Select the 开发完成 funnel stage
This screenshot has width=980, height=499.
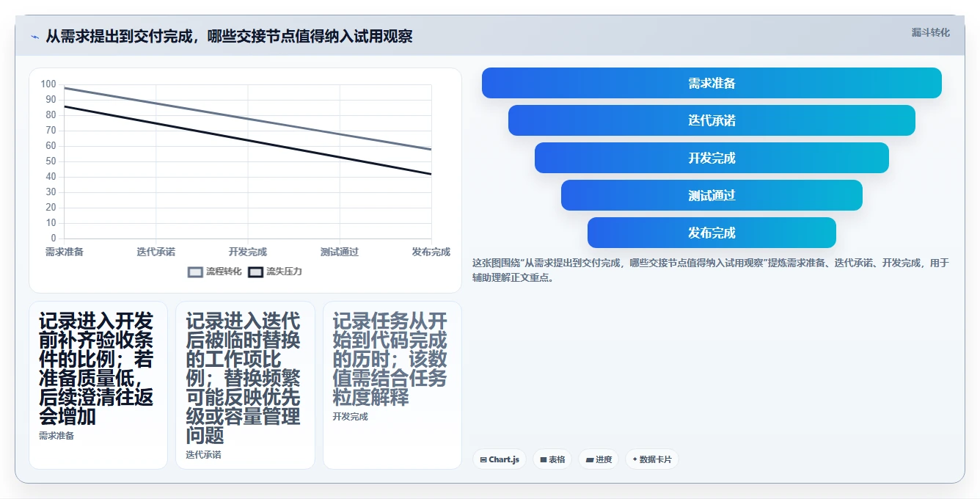[x=712, y=158]
